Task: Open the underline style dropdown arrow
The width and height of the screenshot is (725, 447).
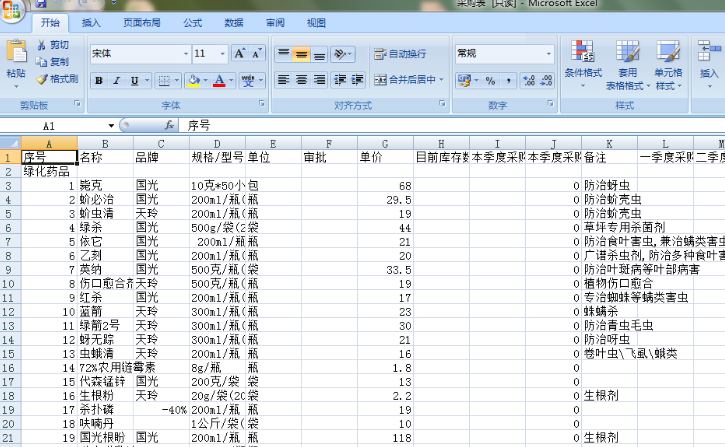Action: point(147,80)
